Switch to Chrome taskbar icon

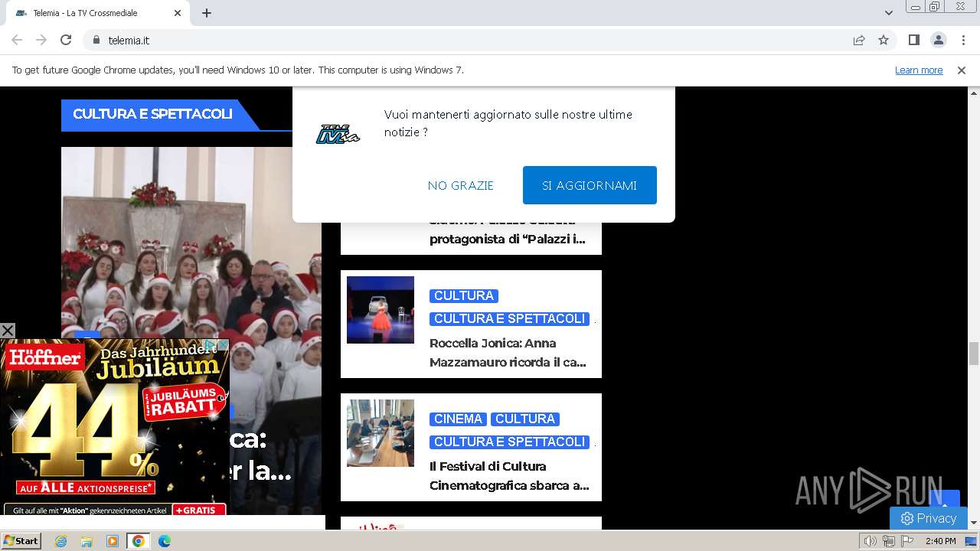(x=138, y=541)
